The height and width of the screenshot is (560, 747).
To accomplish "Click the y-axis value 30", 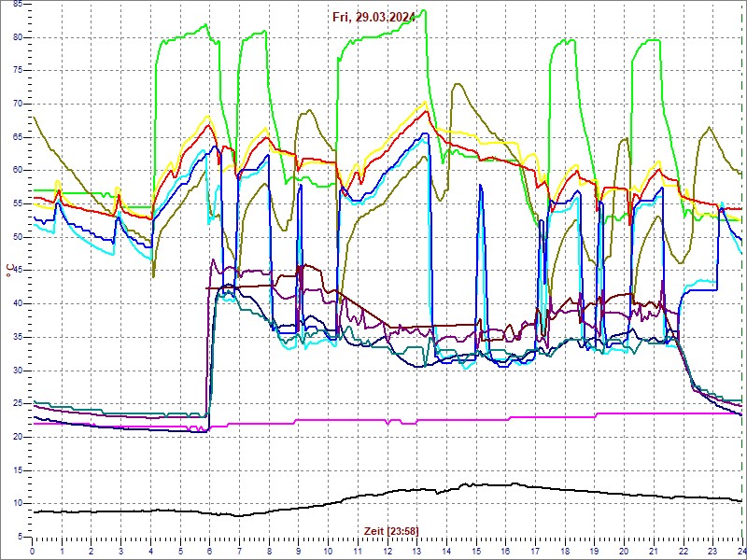I will 17,371.
